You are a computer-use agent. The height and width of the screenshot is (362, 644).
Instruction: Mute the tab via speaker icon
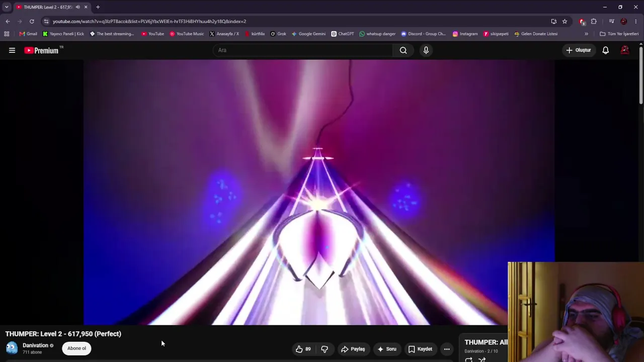click(x=77, y=7)
